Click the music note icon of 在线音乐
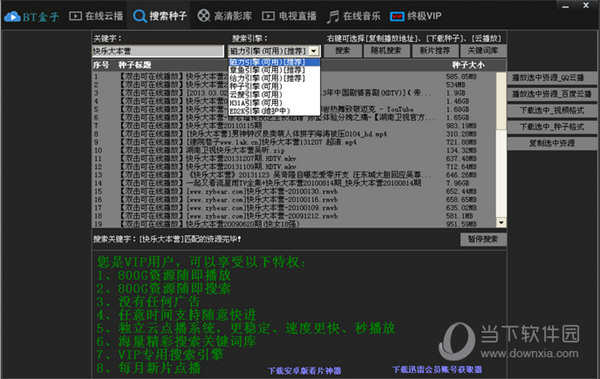Viewport: 600px width, 379px height. pyautogui.click(x=333, y=16)
